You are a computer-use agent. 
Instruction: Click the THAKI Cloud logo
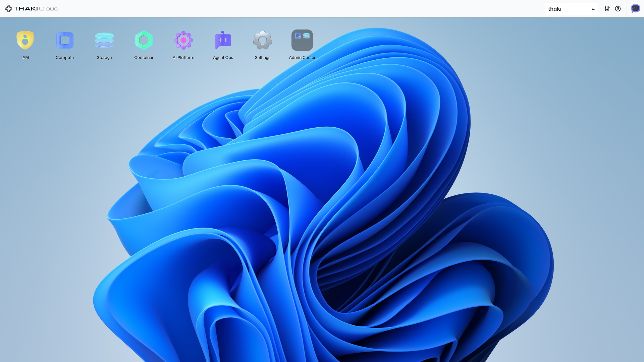32,9
